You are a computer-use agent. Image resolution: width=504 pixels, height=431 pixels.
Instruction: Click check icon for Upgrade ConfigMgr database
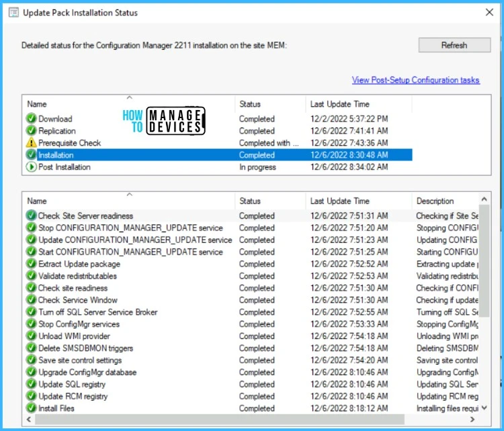(31, 372)
